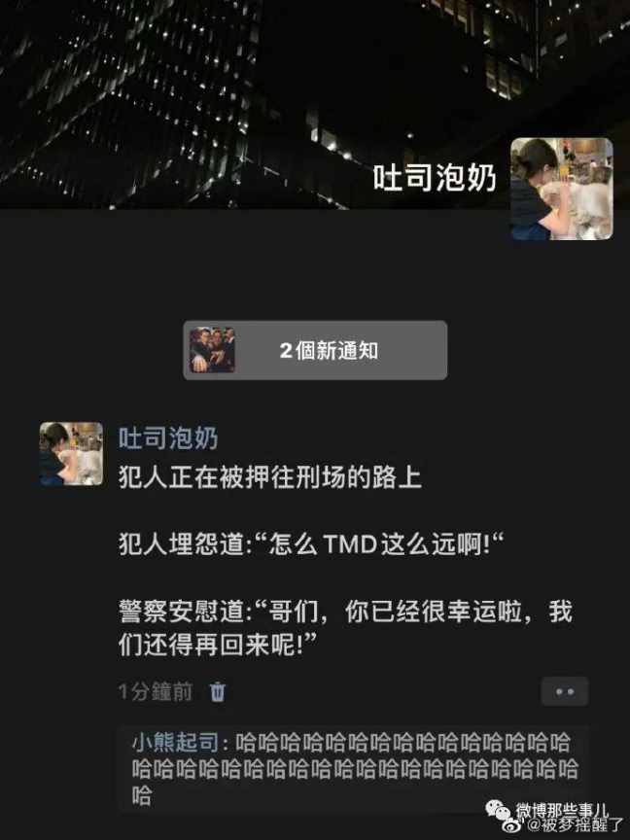Tap the 1分鐘前 timestamp

coord(155,691)
